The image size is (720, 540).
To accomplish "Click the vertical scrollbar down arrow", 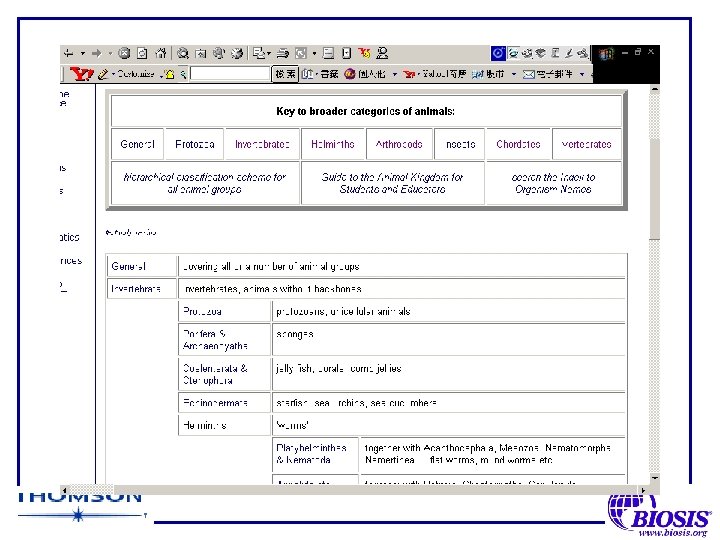I will [x=655, y=478].
